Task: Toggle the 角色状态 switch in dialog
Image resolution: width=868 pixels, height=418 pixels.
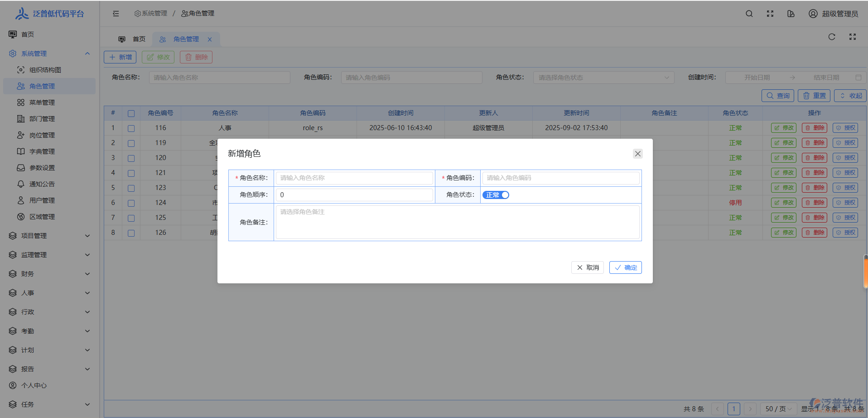Action: click(496, 195)
